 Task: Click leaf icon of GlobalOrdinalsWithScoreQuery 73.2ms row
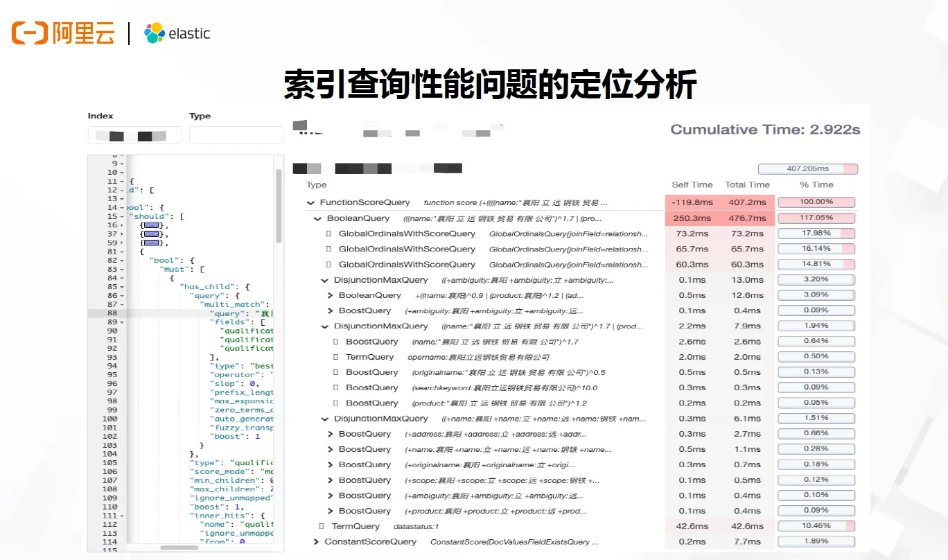click(329, 234)
